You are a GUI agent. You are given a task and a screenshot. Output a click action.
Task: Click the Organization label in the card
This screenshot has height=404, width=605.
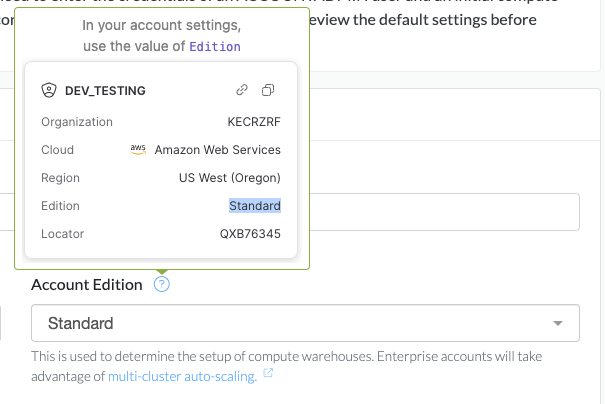[x=77, y=122]
